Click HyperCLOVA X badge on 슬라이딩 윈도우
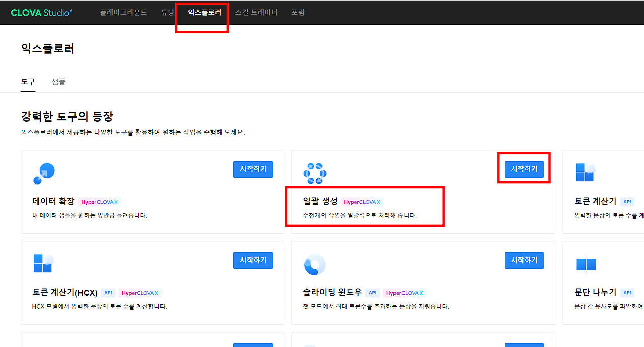Screen dimensions: 644x347 pos(405,293)
